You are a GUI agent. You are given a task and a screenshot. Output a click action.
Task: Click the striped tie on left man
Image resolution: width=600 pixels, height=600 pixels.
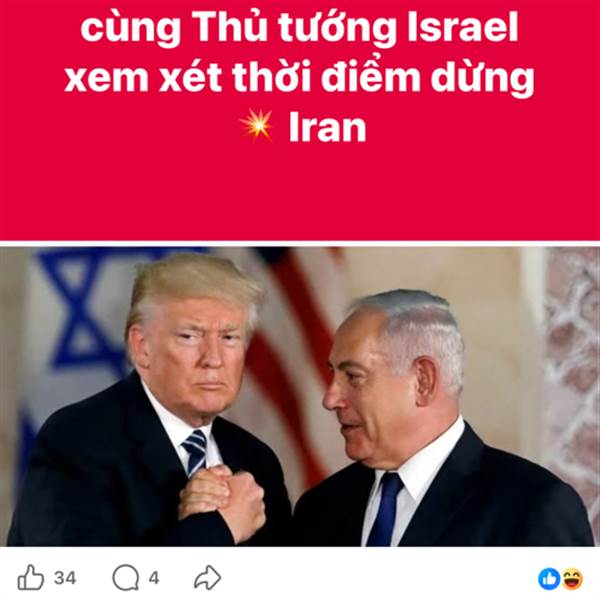pyautogui.click(x=195, y=452)
